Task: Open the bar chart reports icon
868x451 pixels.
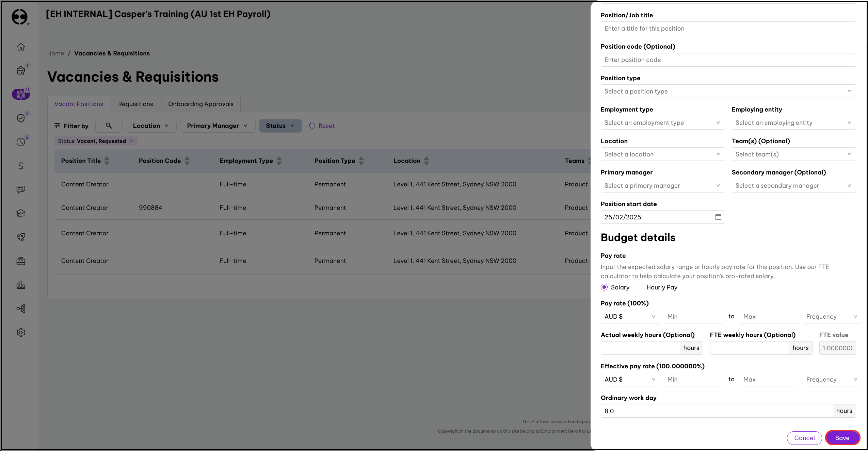Action: [x=21, y=285]
